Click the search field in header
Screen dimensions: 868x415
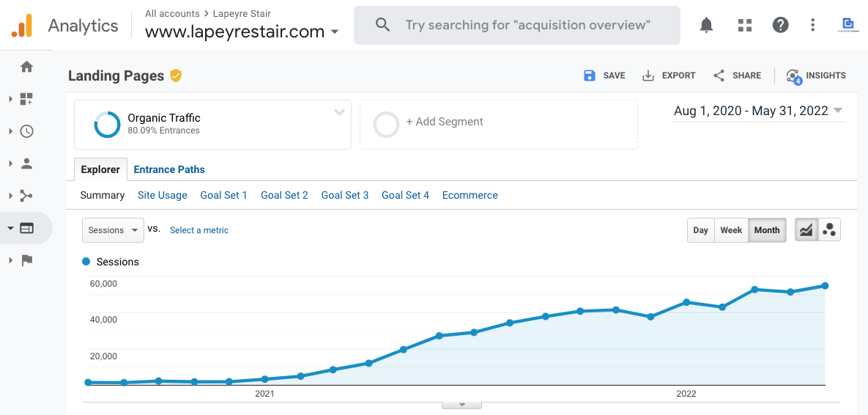[527, 26]
